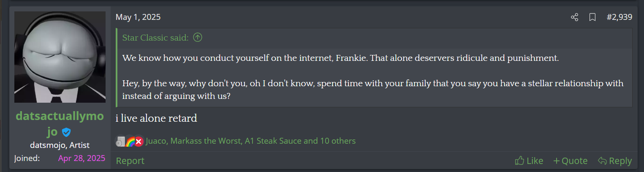Click the + Quote button
The image size is (644, 172).
point(571,161)
